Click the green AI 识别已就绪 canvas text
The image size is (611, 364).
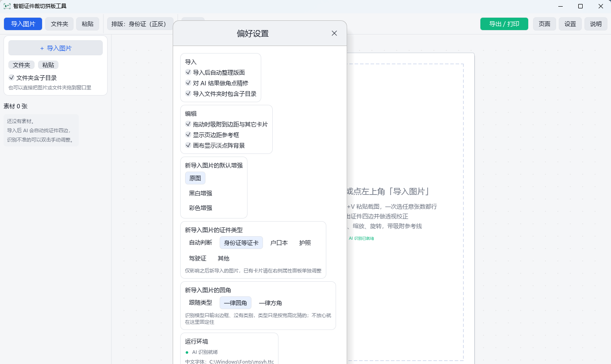[x=361, y=238]
